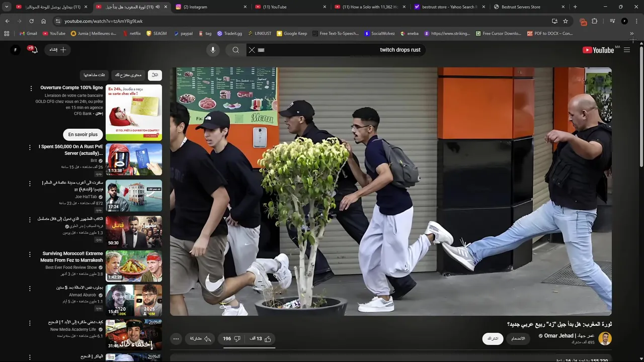644x362 pixels.
Task: Switch to the (11) YouTube browser tab
Action: [x=290, y=7]
